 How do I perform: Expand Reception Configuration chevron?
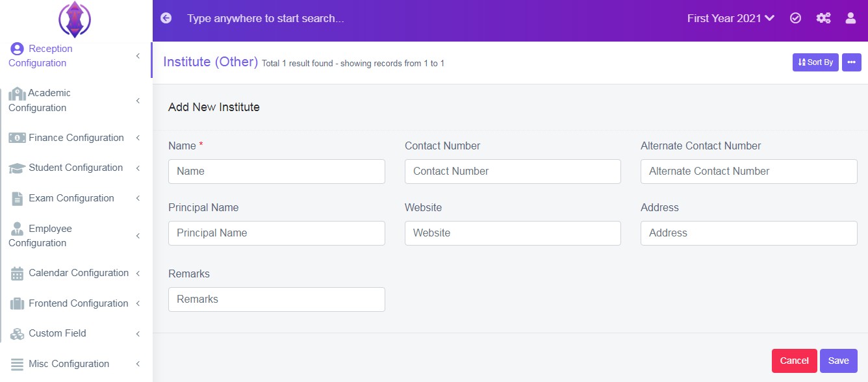coord(138,56)
